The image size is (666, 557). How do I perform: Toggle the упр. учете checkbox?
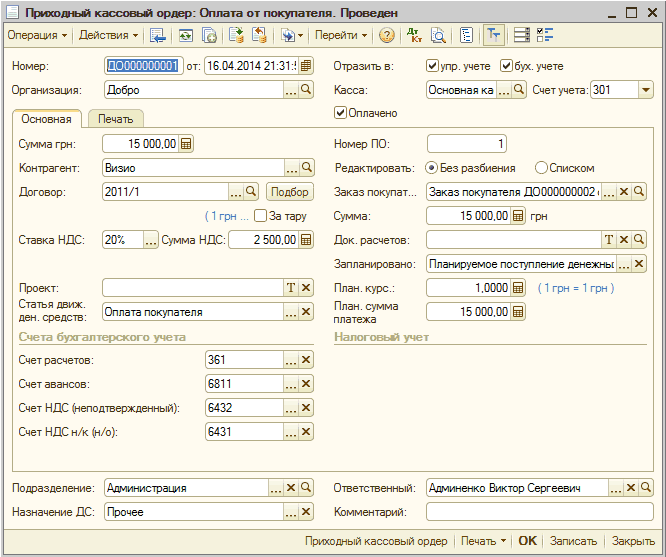433,66
